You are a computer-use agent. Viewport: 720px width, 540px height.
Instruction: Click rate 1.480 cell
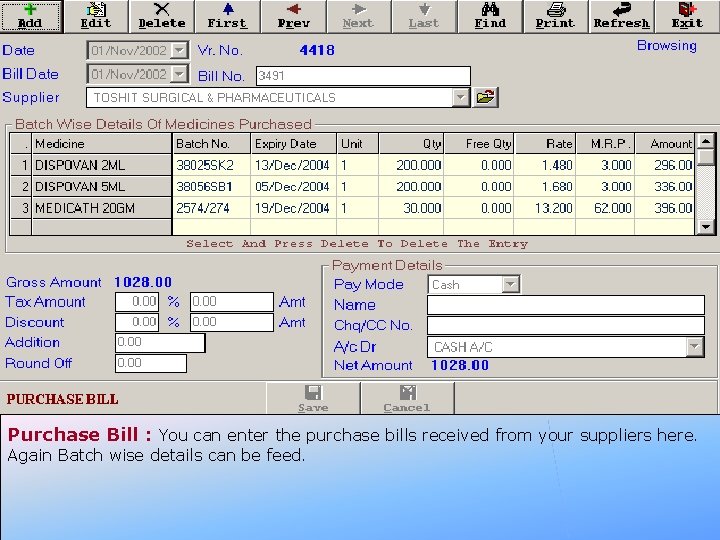[545, 165]
